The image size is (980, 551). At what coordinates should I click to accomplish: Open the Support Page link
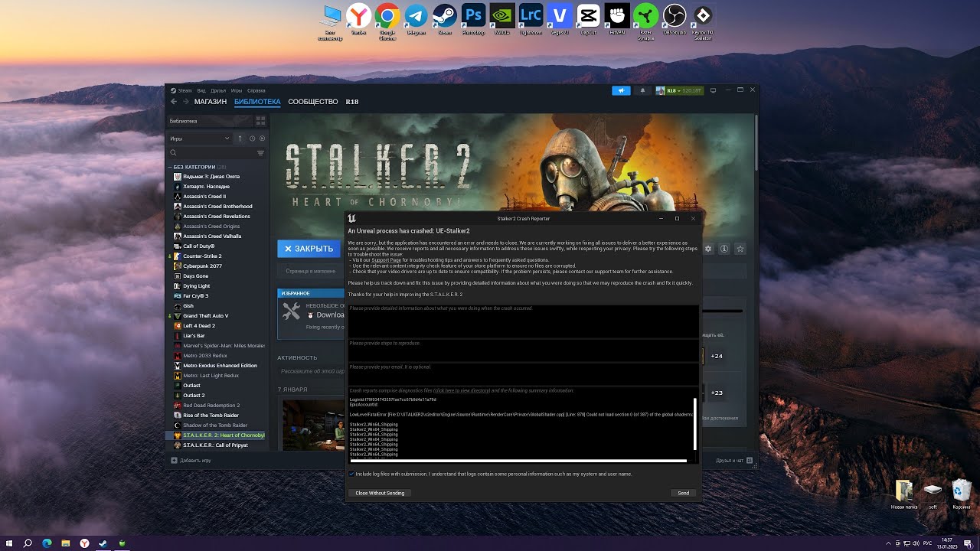(x=386, y=260)
